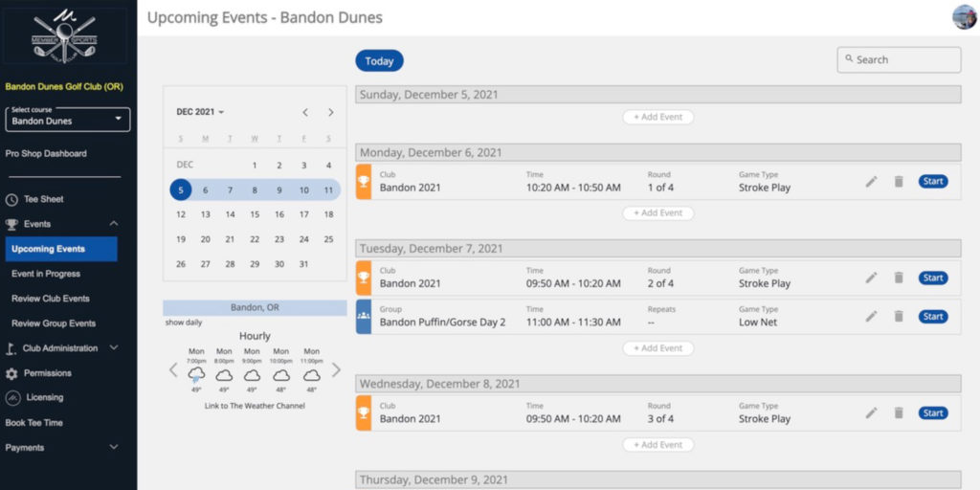
Task: Go to next month in the calendar
Action: (x=331, y=112)
